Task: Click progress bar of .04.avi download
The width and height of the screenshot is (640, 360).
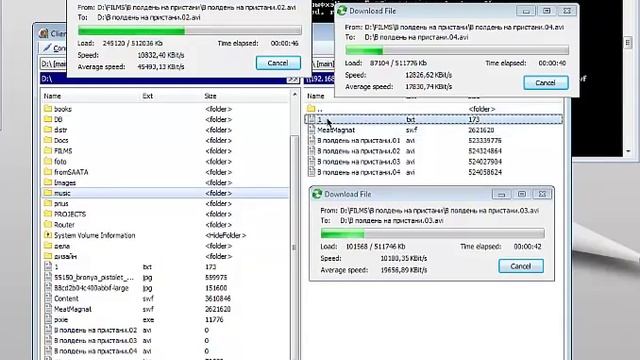Action: (457, 51)
